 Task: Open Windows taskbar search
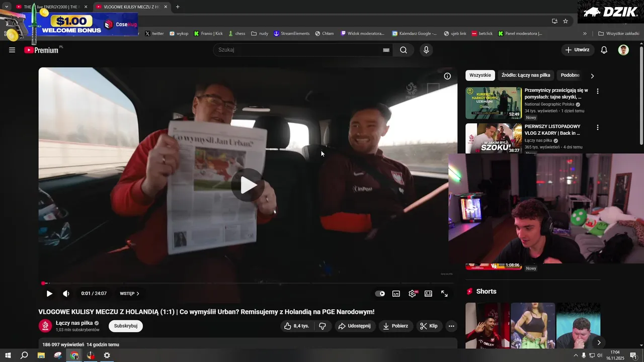click(x=24, y=355)
